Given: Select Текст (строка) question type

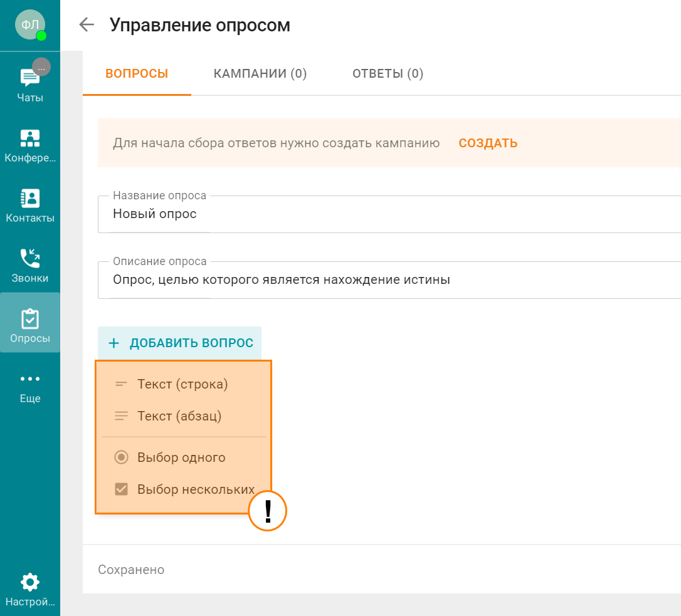Looking at the screenshot, I should click(184, 384).
